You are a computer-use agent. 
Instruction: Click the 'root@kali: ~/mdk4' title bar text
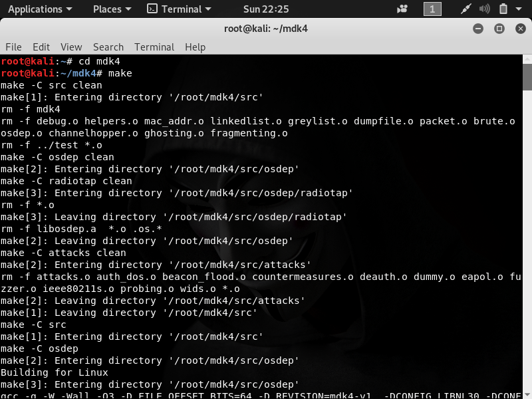[265, 29]
